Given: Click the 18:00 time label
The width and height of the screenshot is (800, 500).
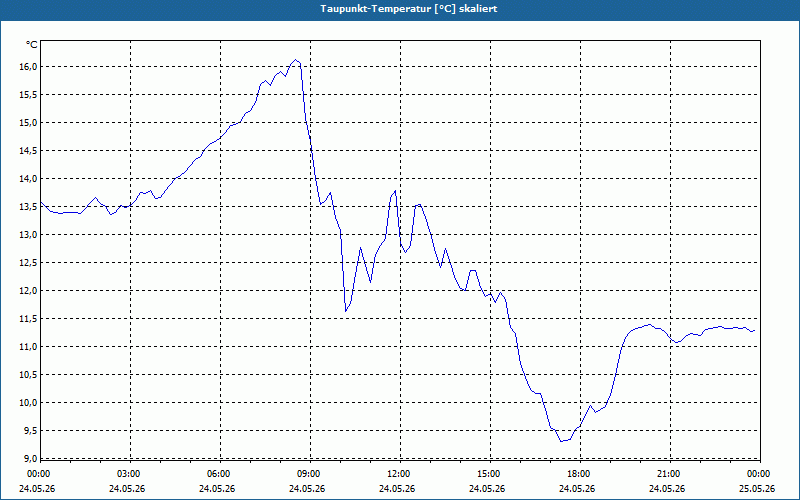Looking at the screenshot, I should [x=580, y=474].
